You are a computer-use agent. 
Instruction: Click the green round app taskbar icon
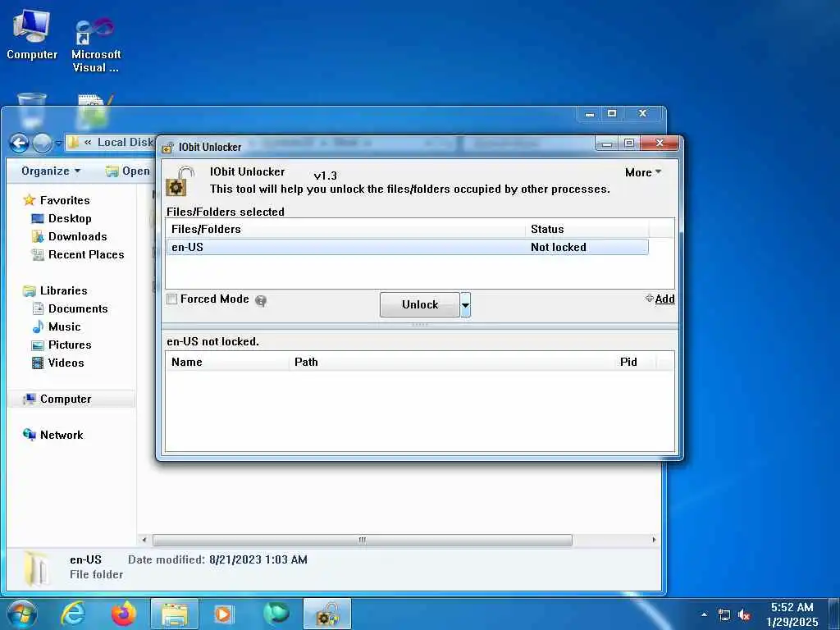pos(276,614)
